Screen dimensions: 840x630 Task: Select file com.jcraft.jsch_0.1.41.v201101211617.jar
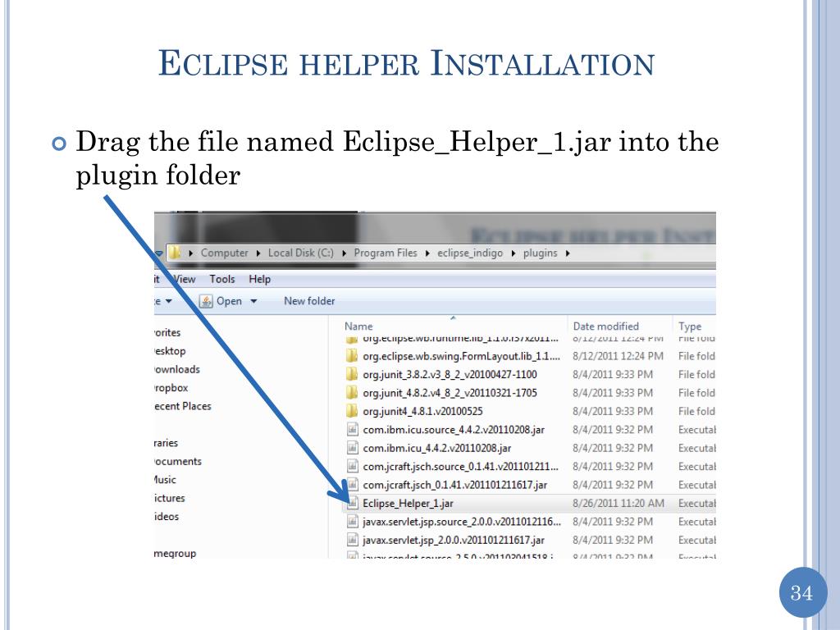(x=454, y=485)
